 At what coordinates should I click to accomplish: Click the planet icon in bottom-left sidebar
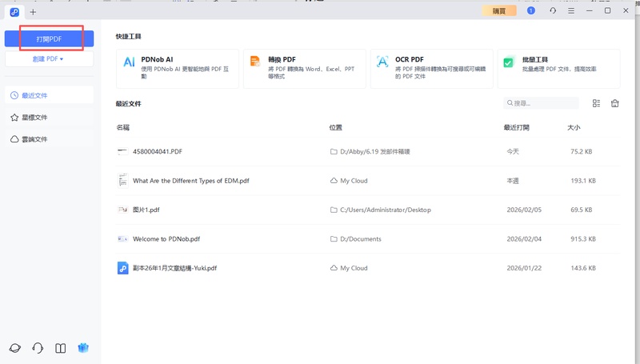(15, 348)
